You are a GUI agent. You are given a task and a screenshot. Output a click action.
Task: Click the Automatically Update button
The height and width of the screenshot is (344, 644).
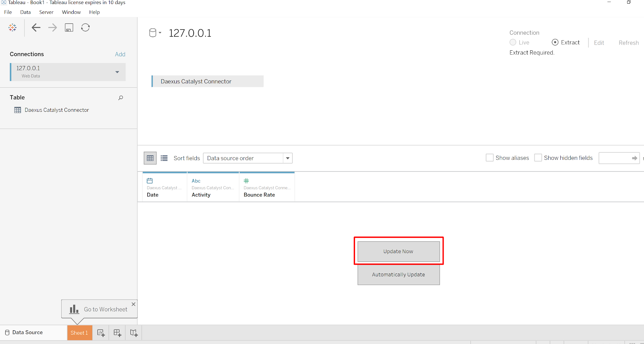pos(398,275)
